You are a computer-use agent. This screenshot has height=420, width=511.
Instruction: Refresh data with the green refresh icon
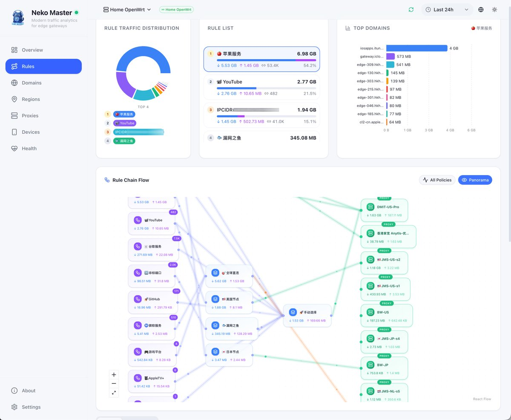[411, 9]
